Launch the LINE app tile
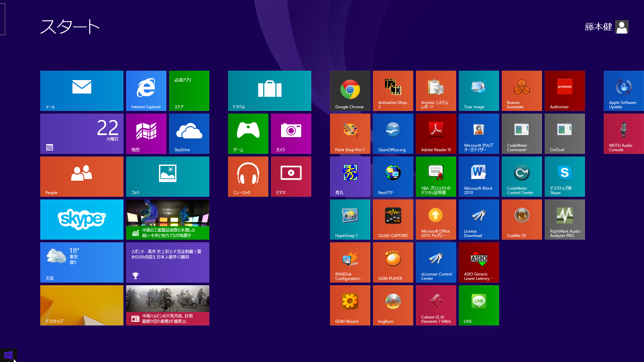 479,305
